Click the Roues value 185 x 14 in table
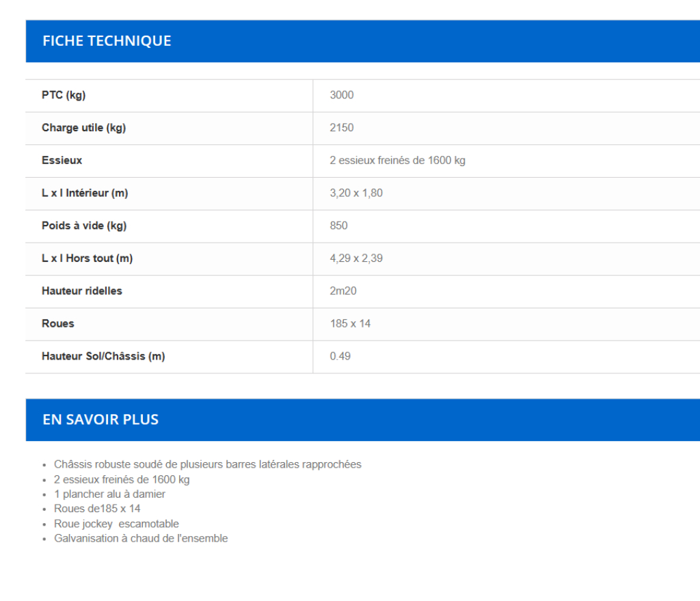Screen dimensions: 700x601 pyautogui.click(x=350, y=323)
